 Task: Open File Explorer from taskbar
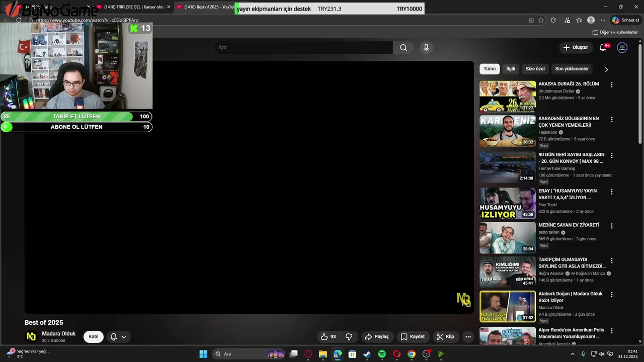(x=323, y=354)
